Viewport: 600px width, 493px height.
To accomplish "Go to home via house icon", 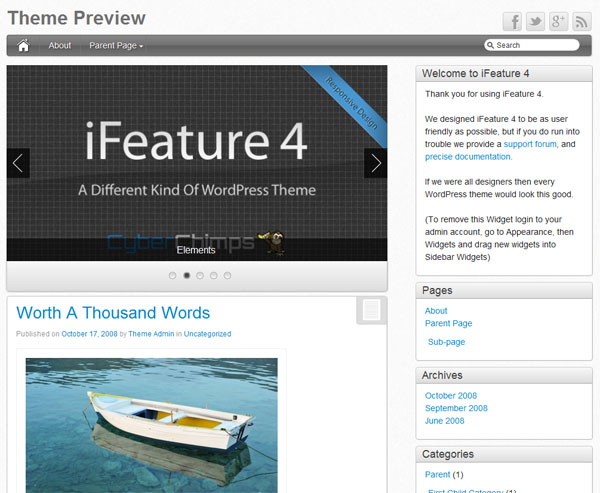I will click(23, 45).
